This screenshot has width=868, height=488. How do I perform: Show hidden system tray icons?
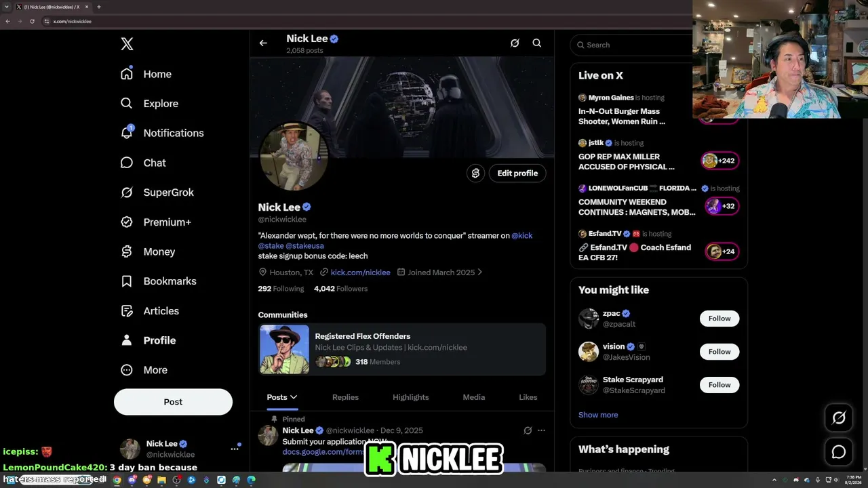[774, 480]
